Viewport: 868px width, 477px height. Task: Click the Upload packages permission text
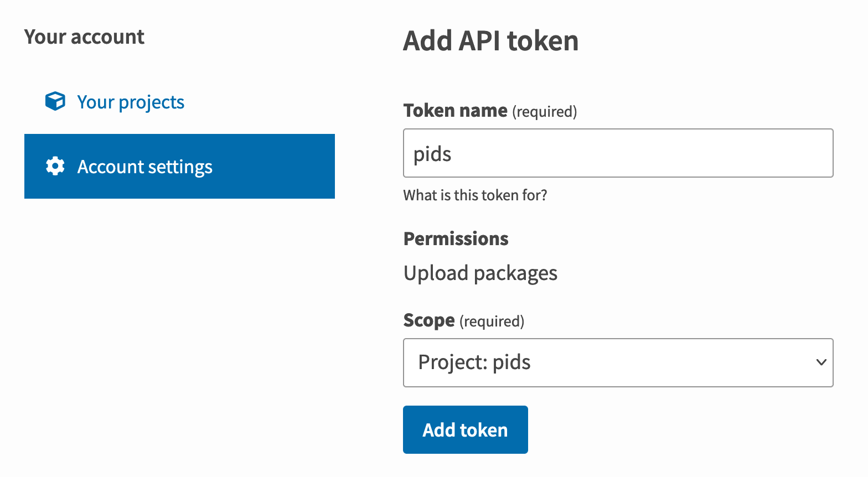point(480,272)
